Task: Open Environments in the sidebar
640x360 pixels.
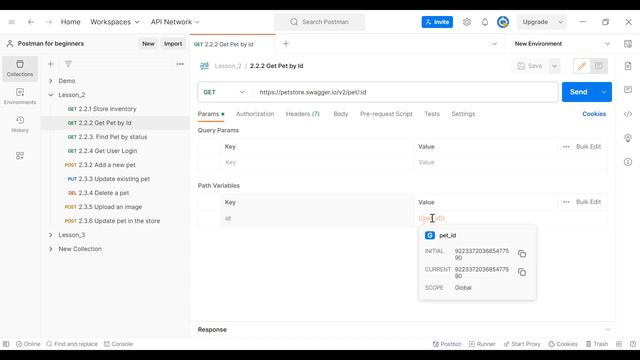Action: (20, 96)
